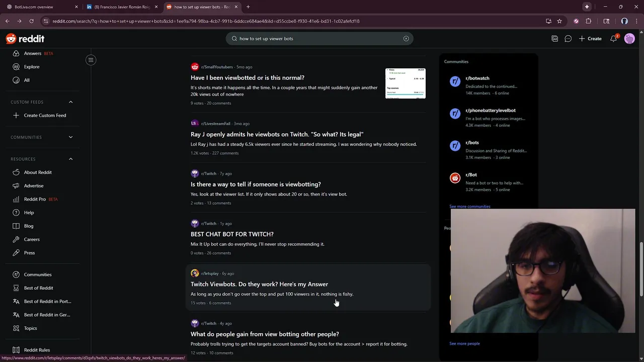Open the Chrome profile avatar icon
This screenshot has height=362, width=644.
point(624,21)
